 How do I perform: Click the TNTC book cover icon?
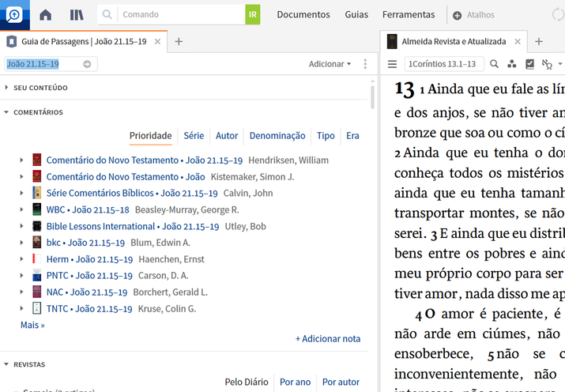(37, 308)
